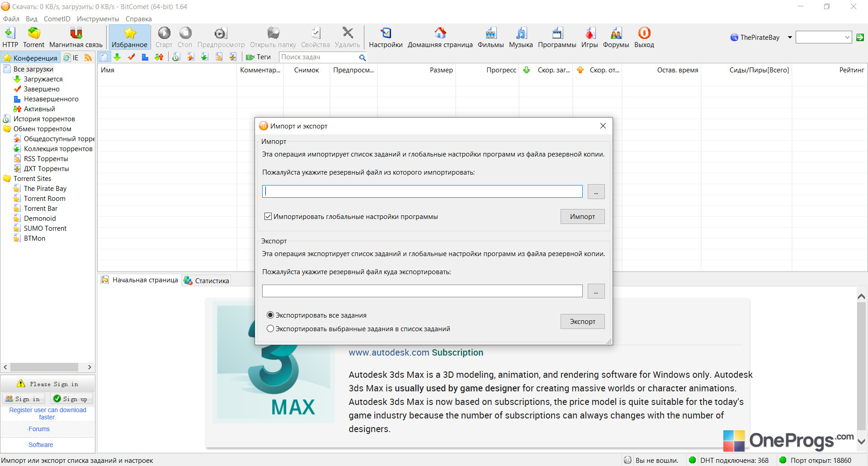Focus the export backup file path field
The image size is (868, 466).
click(422, 291)
